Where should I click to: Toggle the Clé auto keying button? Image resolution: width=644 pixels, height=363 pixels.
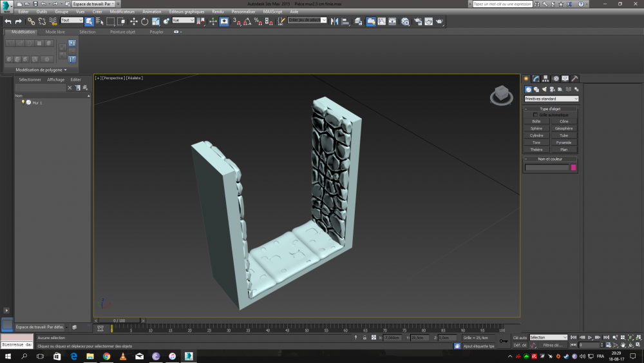[x=520, y=337]
